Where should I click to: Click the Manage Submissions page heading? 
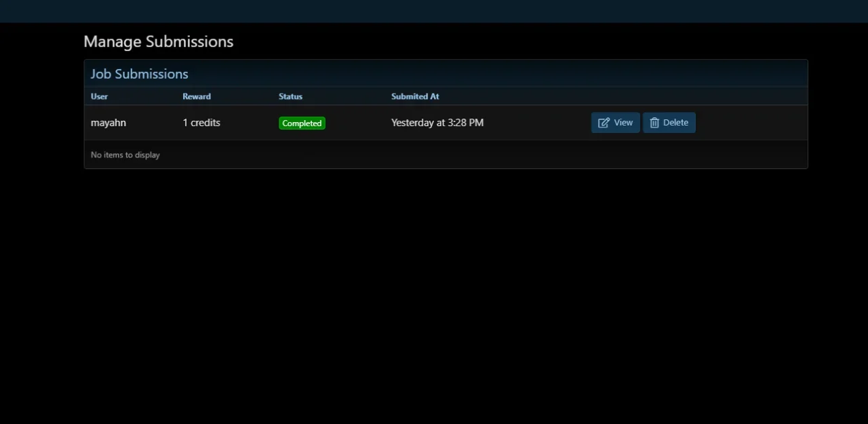(158, 41)
